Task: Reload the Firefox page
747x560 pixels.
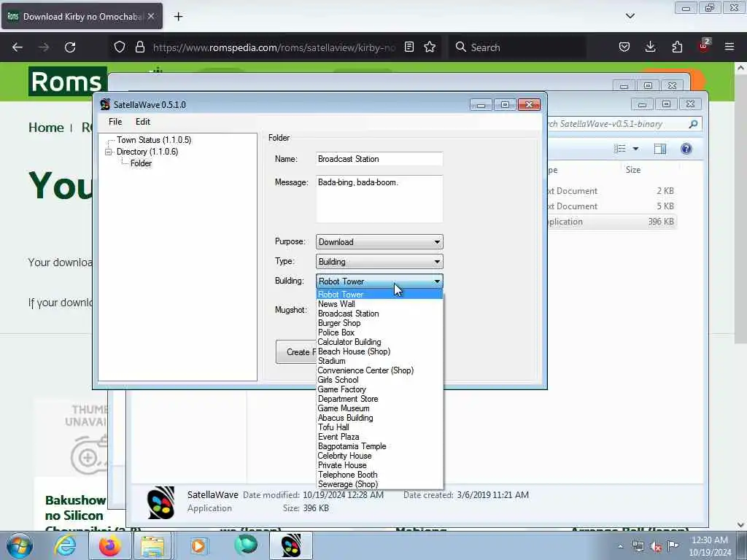Action: coord(70,47)
